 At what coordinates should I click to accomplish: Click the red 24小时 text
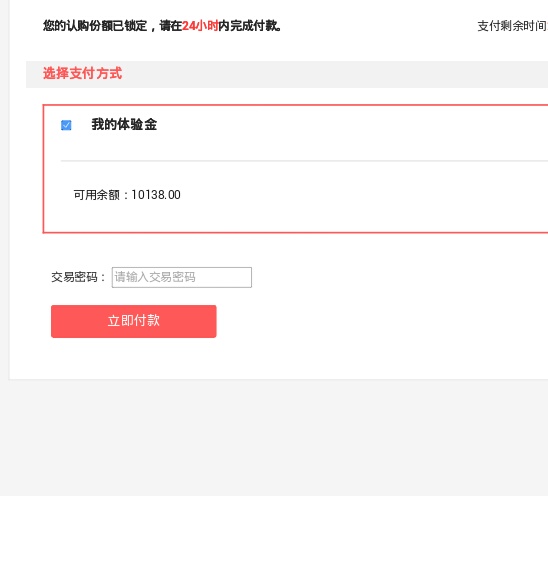coord(200,26)
